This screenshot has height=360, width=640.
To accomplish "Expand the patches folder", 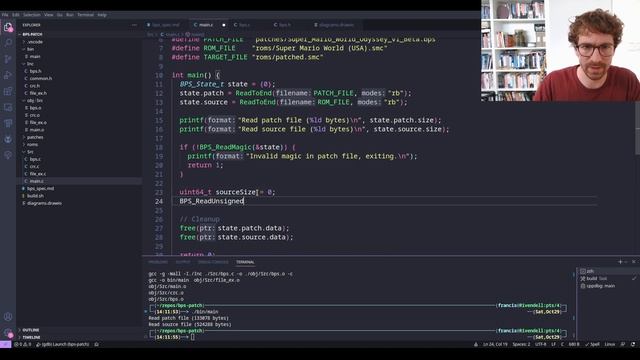I will 80,137.
